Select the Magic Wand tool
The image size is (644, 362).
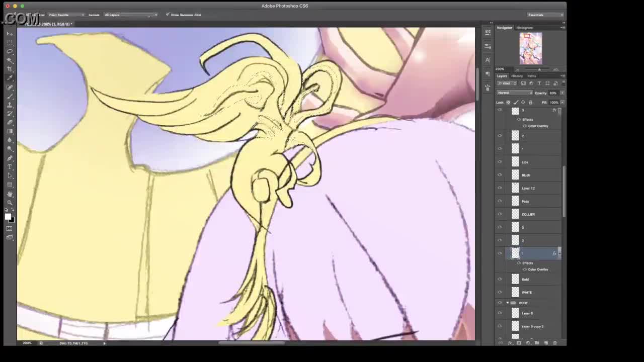[10, 60]
